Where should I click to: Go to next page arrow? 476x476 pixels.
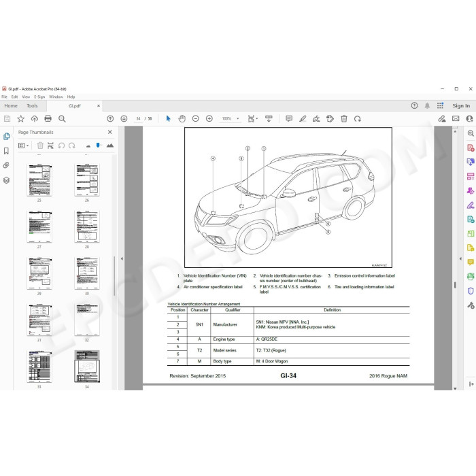pos(124,119)
